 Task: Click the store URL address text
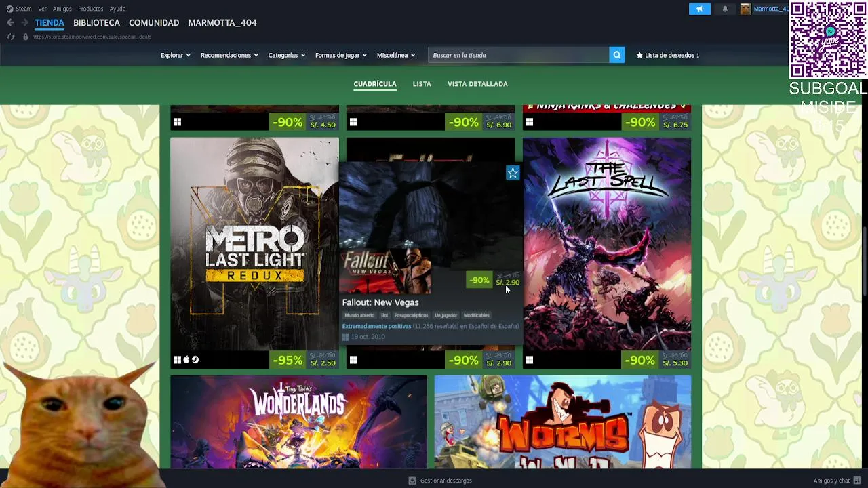(x=92, y=37)
